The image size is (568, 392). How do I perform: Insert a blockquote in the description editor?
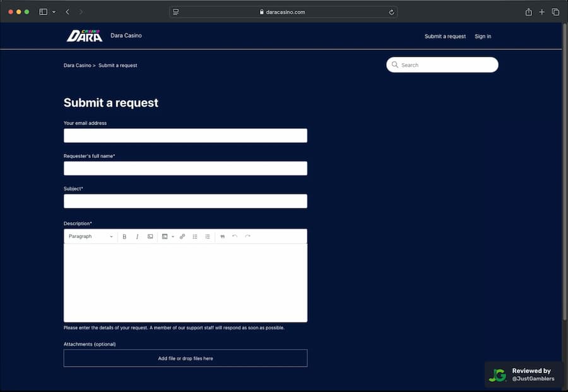point(222,236)
